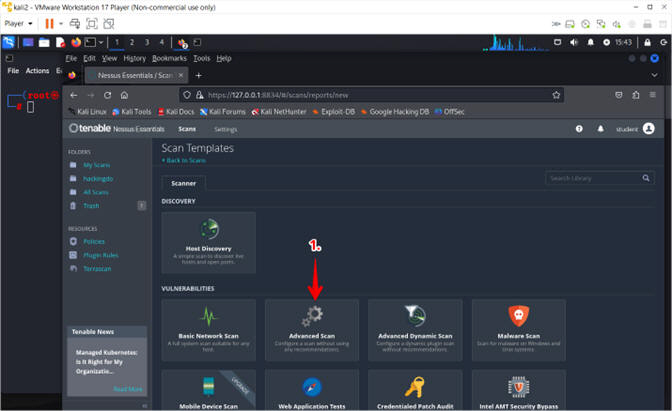Open the VMware Player menu dropdown
672x411 pixels.
pyautogui.click(x=18, y=24)
